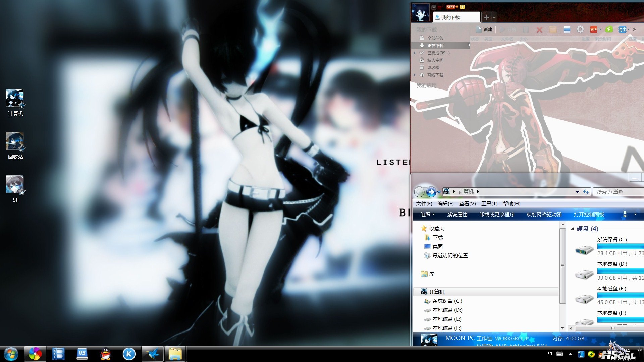The image size is (644, 362).
Task: Click the Thunder user avatar thumbnail
Action: pos(420,12)
